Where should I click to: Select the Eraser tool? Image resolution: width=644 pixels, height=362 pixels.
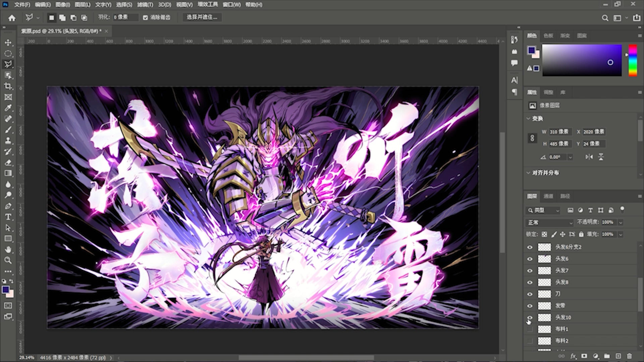(8, 163)
